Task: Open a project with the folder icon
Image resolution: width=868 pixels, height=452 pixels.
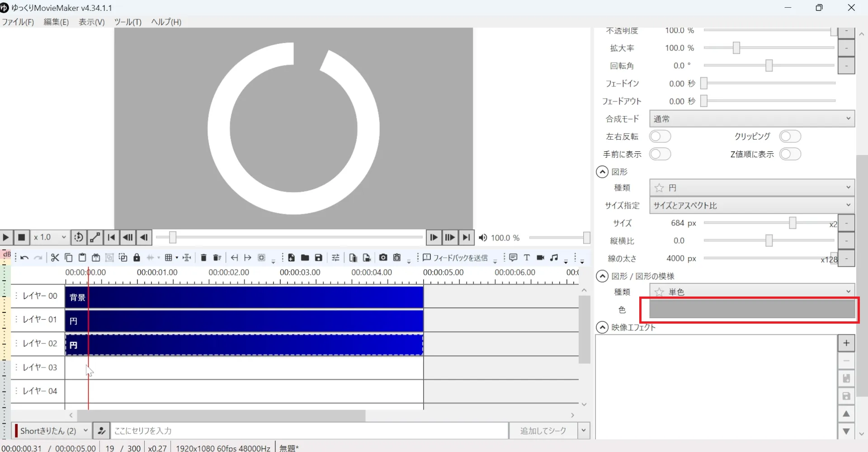Action: point(305,258)
